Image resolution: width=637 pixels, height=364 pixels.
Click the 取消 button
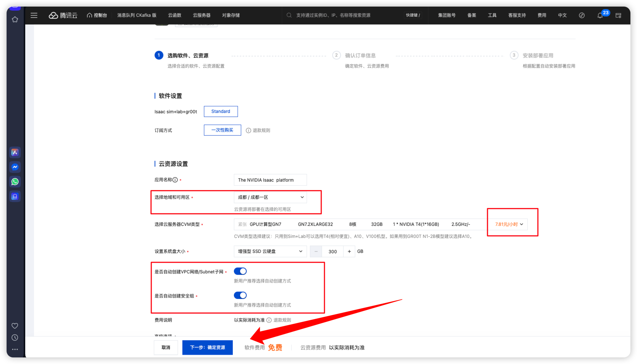pos(166,348)
